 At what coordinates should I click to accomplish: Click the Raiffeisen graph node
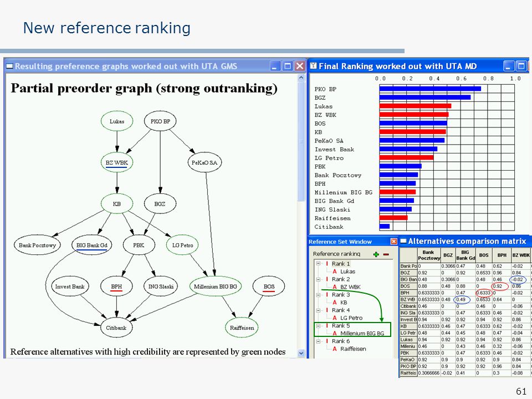[242, 328]
